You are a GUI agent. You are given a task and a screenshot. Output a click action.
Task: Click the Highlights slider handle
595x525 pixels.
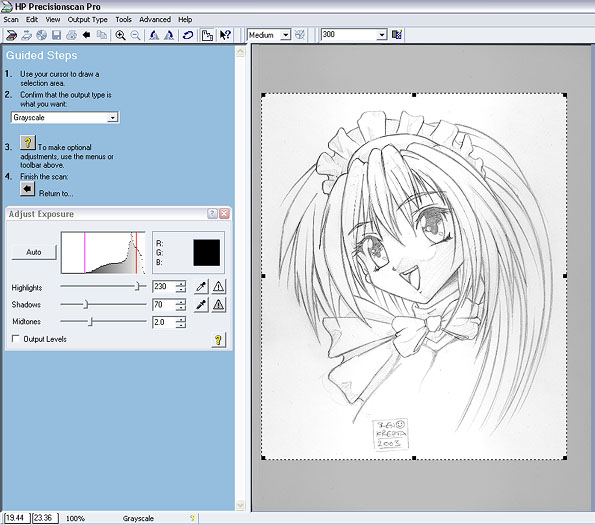tap(139, 286)
